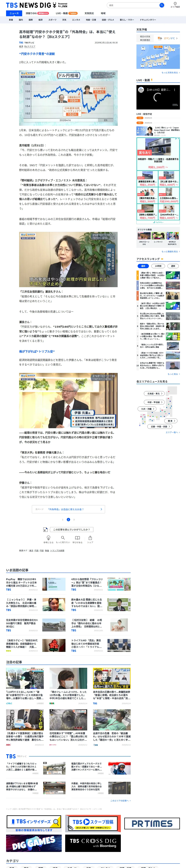Click the crown icon beside アクセスランキング
This screenshot has height=868, width=186.
(x=162, y=259)
